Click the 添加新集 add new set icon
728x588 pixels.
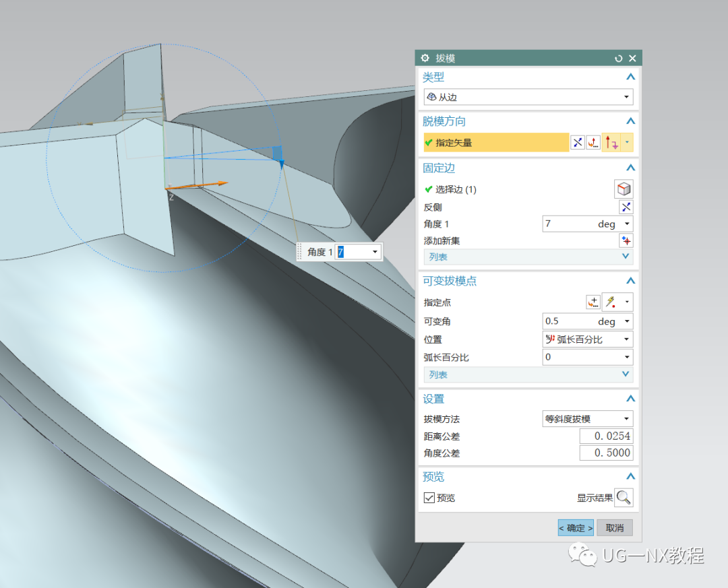click(x=626, y=241)
